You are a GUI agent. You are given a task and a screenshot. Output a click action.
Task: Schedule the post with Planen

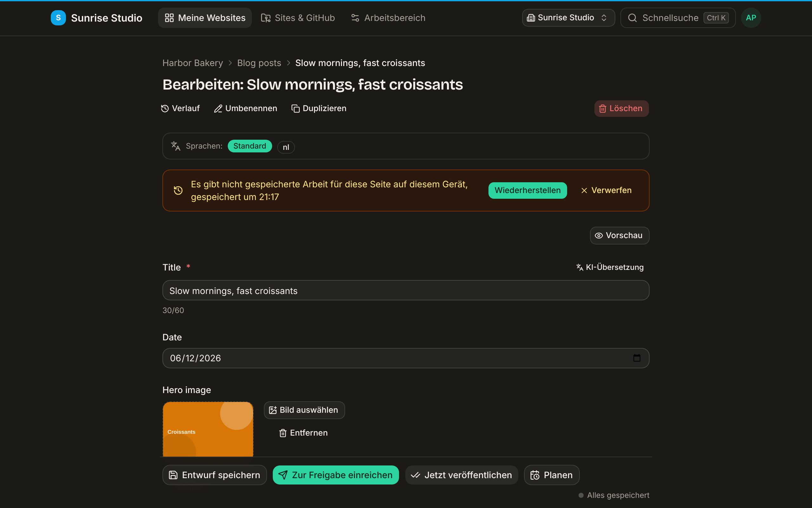click(x=552, y=475)
